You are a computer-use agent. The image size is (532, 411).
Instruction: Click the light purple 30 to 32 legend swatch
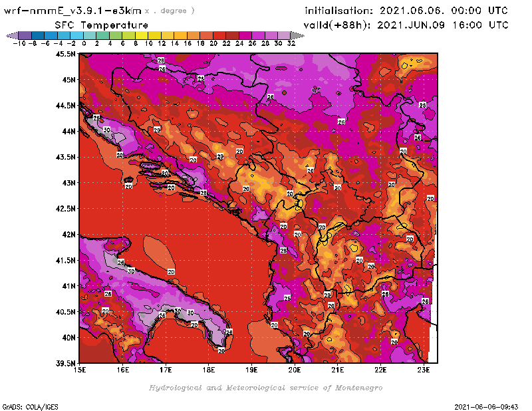tap(284, 35)
